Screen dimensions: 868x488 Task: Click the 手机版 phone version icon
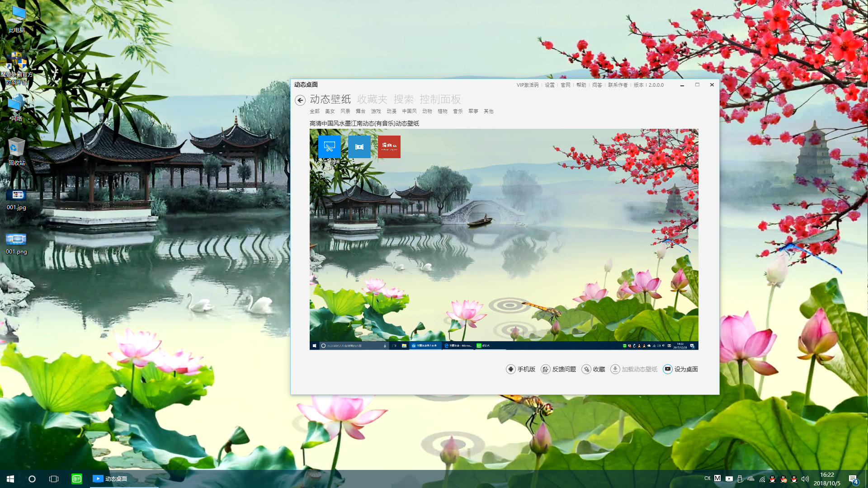coord(510,369)
